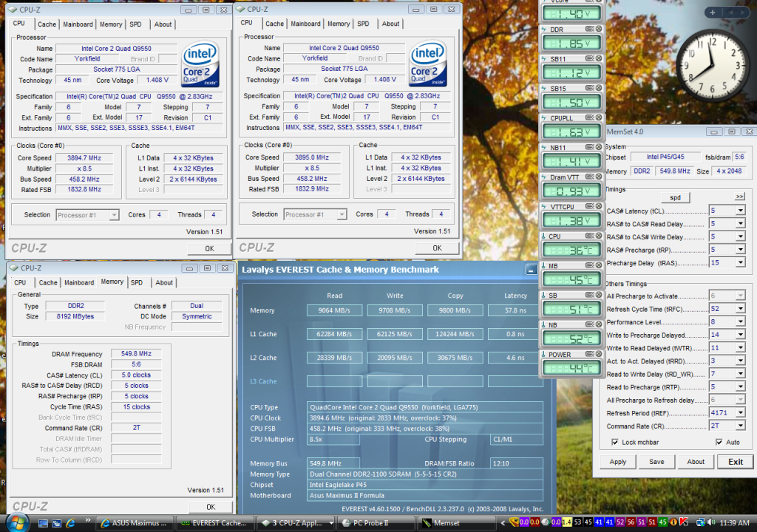757x532 pixels.
Task: Close the POWER temperature monitor panel
Action: (599, 355)
